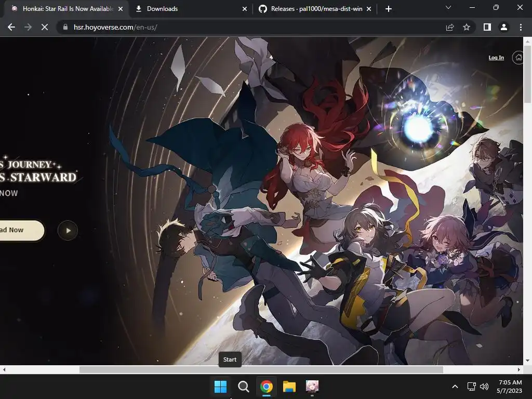Open Chrome side panel
The image size is (532, 399).
coord(487,27)
